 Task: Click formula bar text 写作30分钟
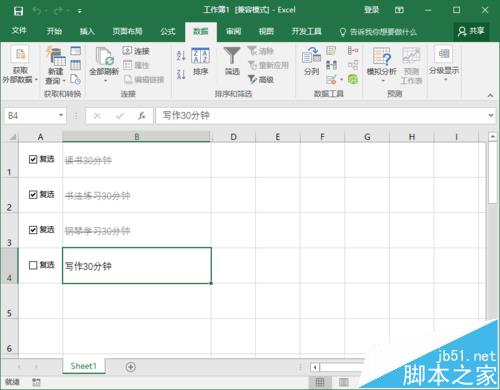click(186, 116)
